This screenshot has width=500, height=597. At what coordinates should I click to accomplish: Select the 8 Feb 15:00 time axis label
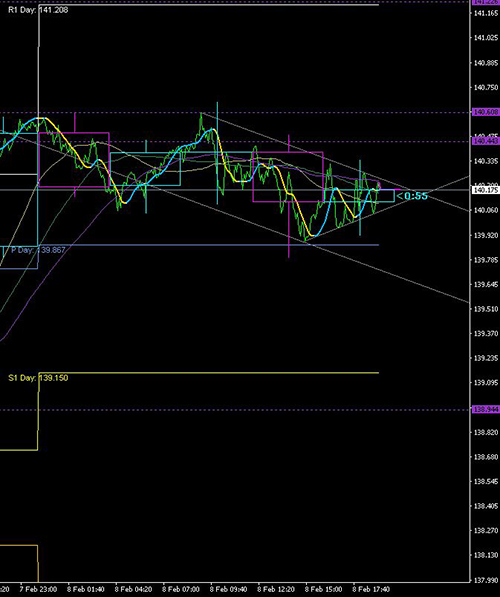(x=323, y=589)
